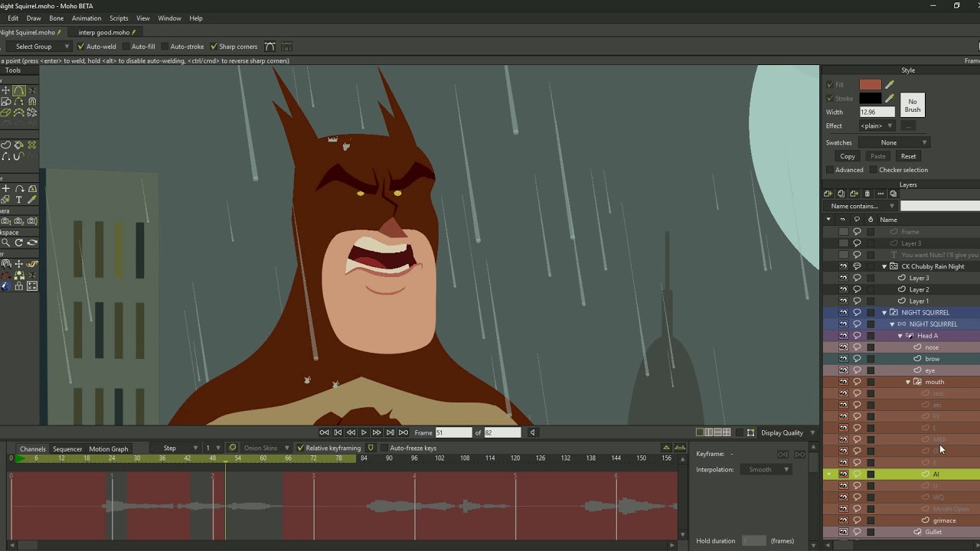The height and width of the screenshot is (551, 980).
Task: Click the effect settings ellipsis button
Action: [x=908, y=126]
